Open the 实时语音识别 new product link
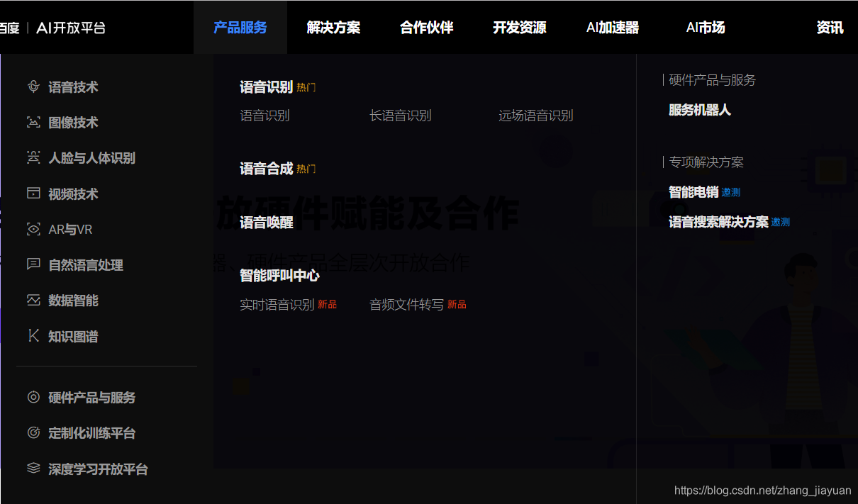 (277, 305)
